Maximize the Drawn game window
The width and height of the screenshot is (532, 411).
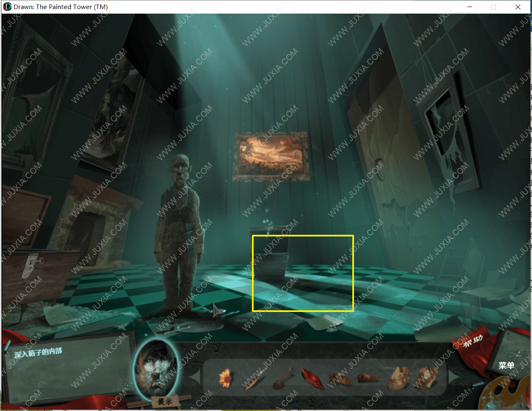[x=494, y=7]
